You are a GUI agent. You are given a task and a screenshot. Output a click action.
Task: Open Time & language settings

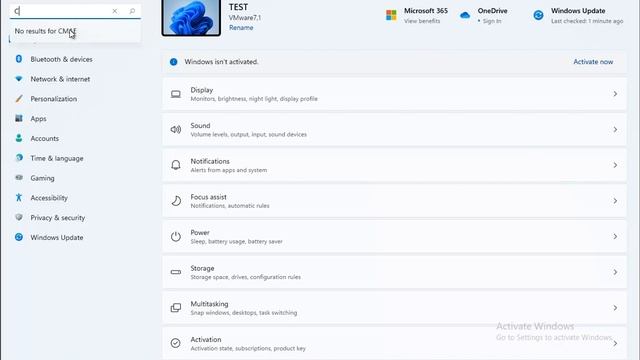pos(57,158)
